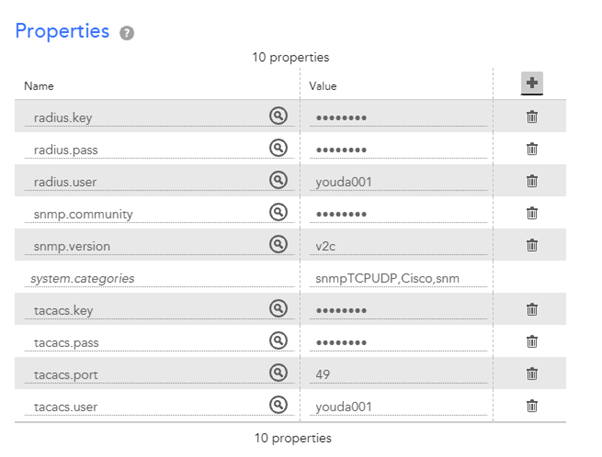
Task: Click the radius.key masked value field
Action: pos(399,118)
